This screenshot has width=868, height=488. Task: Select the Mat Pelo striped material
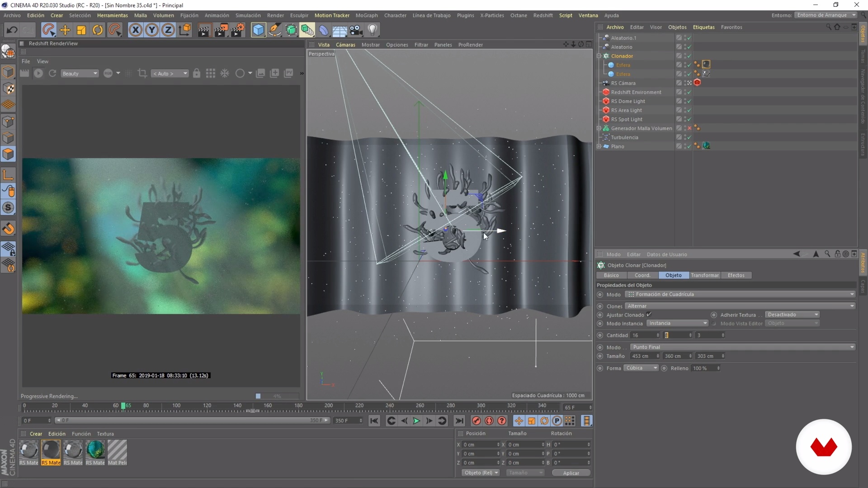pos(117,453)
